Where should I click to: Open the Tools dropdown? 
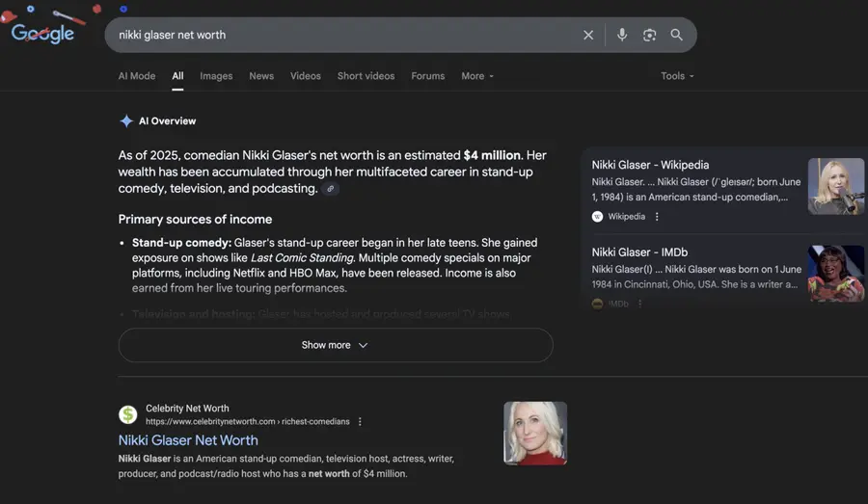[x=677, y=76]
